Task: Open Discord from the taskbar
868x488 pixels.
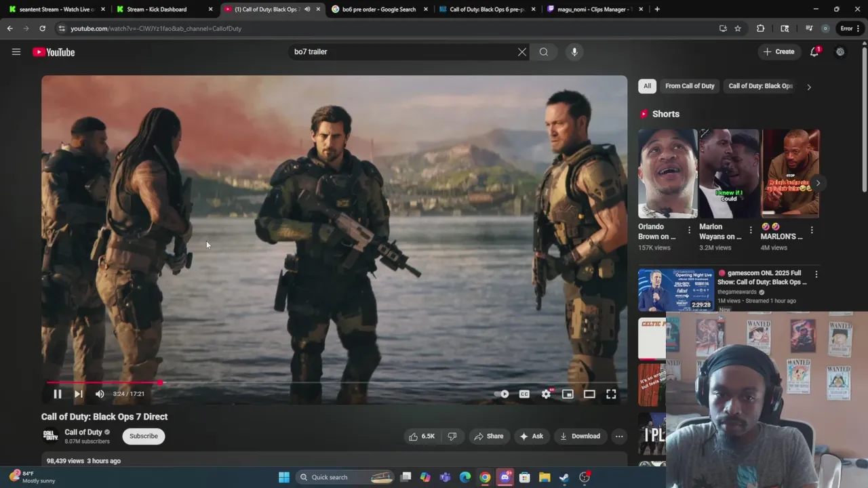Action: click(505, 477)
